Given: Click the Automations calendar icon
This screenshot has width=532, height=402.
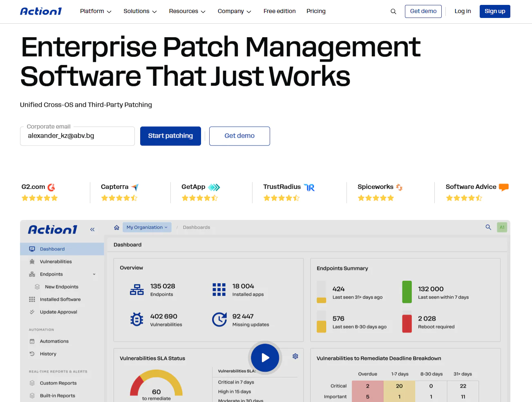Looking at the screenshot, I should [32, 341].
